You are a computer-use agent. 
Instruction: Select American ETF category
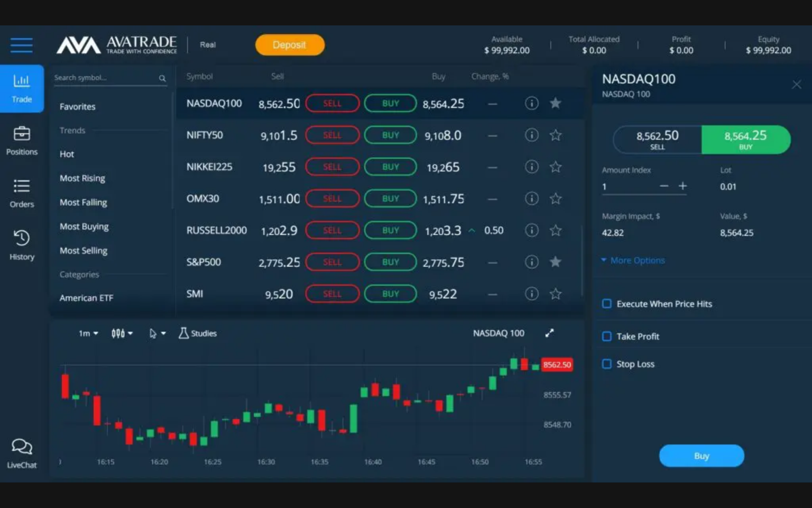click(86, 298)
